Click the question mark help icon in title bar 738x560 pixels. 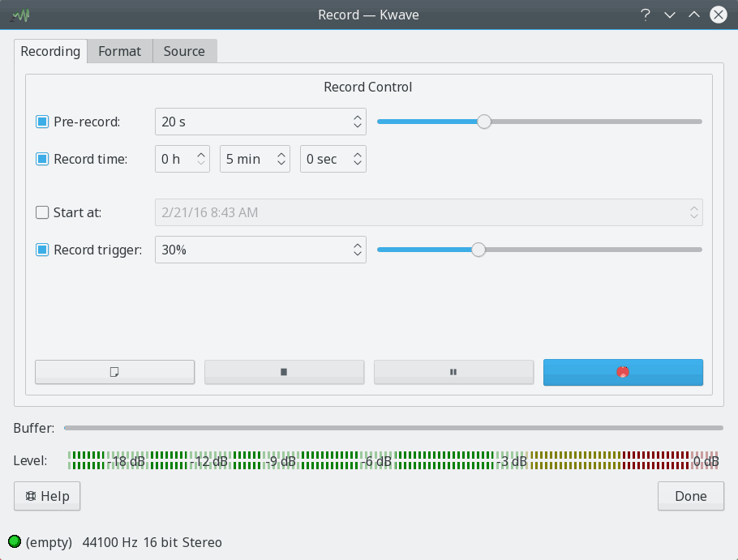[x=646, y=15]
